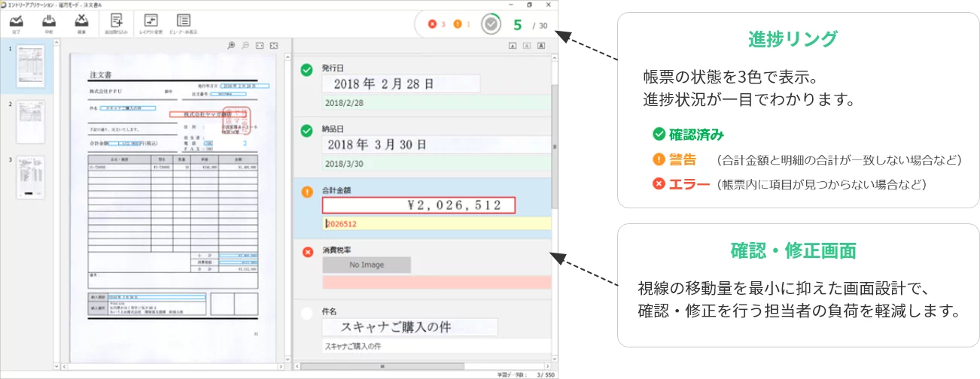Click the horizontal scrollbar below the fields panel
This screenshot has height=379, width=980.
[384, 366]
